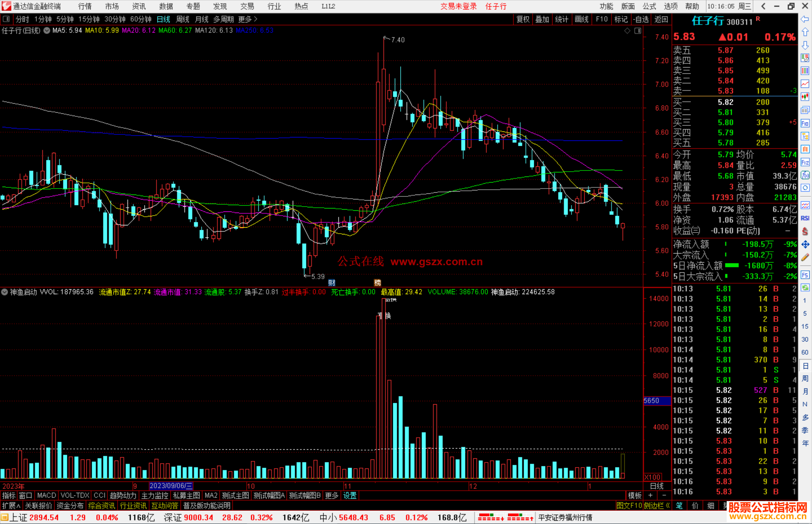Open the 行情 menu in top bar
Image resolution: width=812 pixels, height=524 pixels.
pyautogui.click(x=85, y=6)
